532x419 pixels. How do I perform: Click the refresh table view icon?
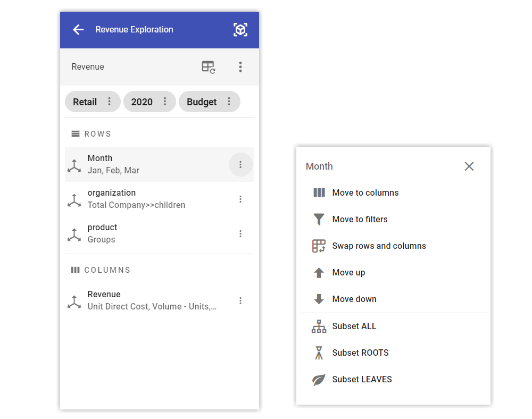(209, 67)
